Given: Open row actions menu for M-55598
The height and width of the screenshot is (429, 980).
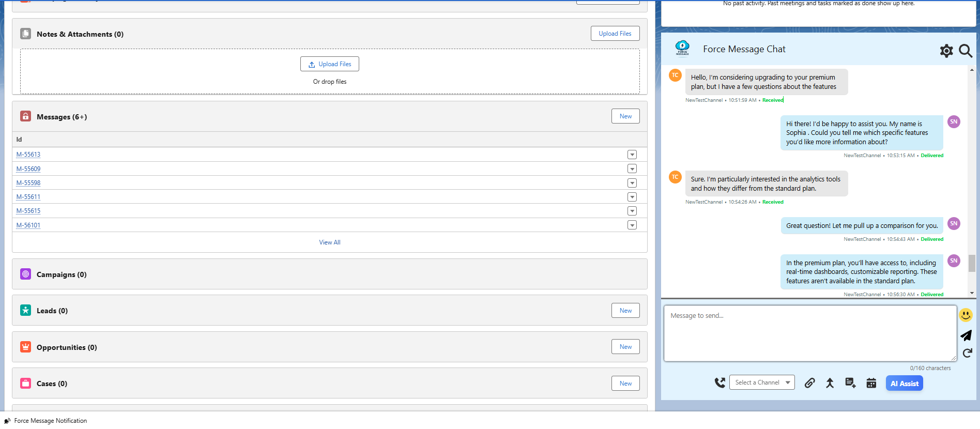Looking at the screenshot, I should point(632,183).
